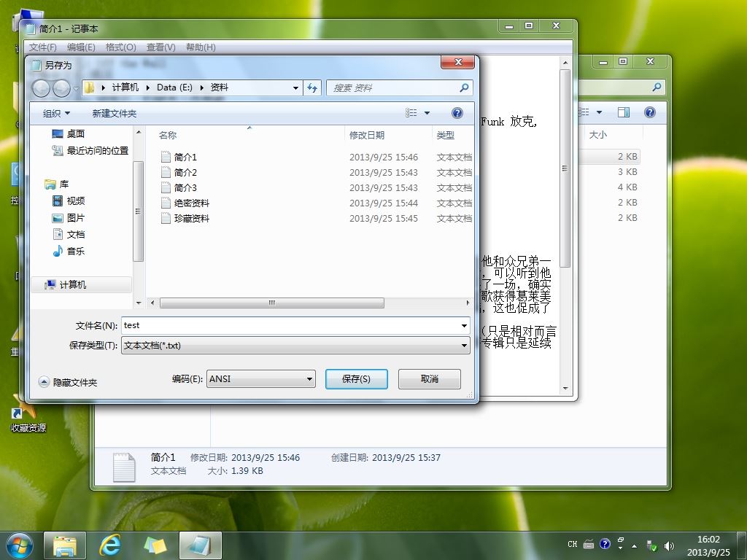
Task: Open 桌面 in navigation pane
Action: point(68,134)
